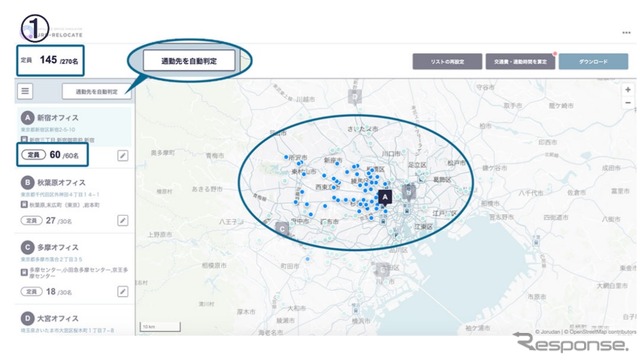Click the 交通費・通勤時間を算定 button
The width and height of the screenshot is (640, 364).
pos(520,62)
